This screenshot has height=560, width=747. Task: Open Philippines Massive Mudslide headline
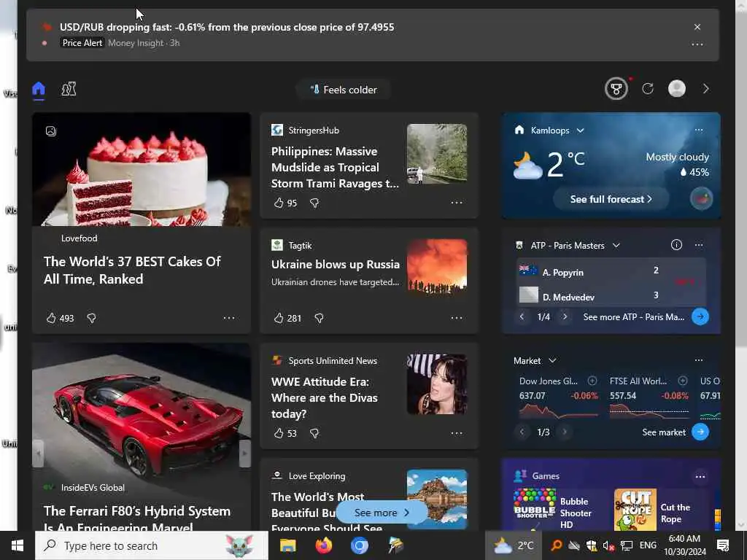[x=335, y=167]
